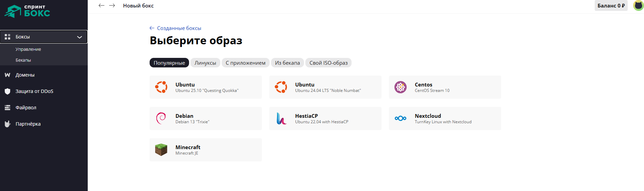Select the С приложением tab

click(x=245, y=63)
